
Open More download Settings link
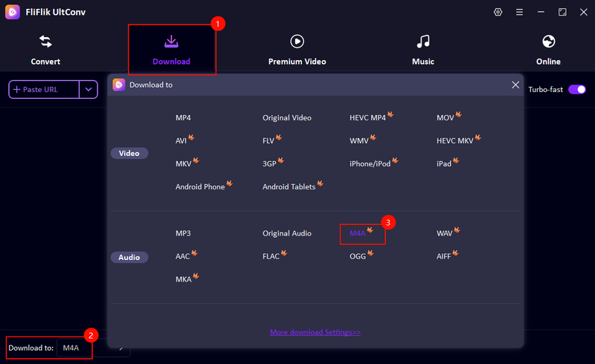pos(315,333)
